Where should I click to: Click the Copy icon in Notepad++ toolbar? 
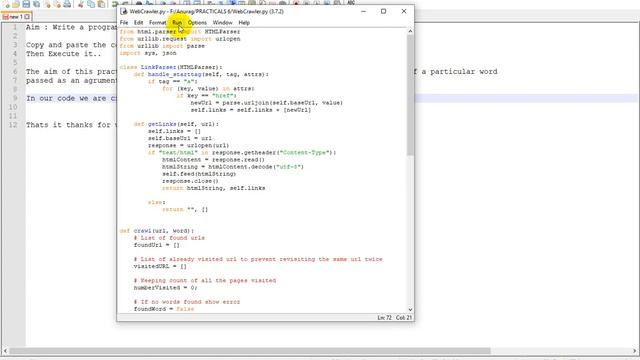coord(91,4)
